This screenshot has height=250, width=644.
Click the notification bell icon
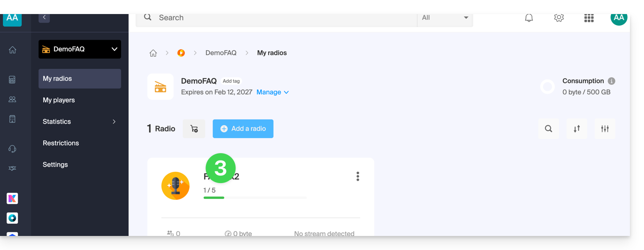529,18
